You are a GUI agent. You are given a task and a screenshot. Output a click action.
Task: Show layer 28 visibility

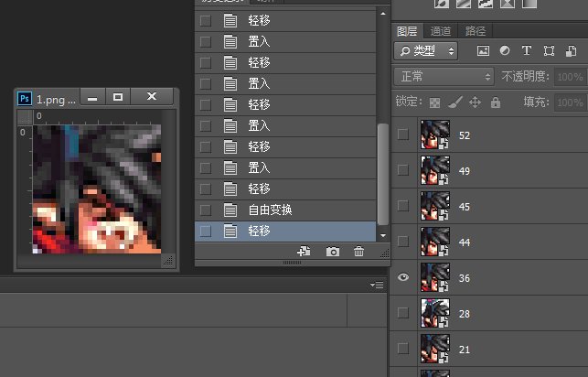(x=403, y=313)
